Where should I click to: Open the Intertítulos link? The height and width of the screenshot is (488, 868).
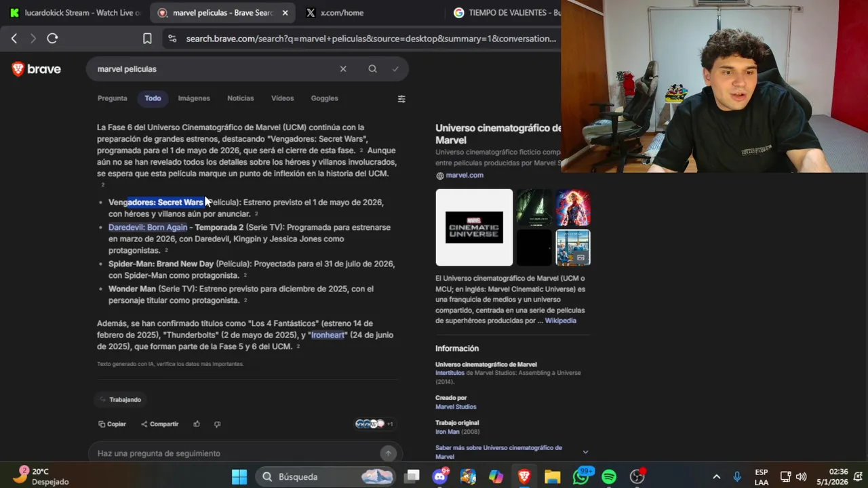(450, 373)
